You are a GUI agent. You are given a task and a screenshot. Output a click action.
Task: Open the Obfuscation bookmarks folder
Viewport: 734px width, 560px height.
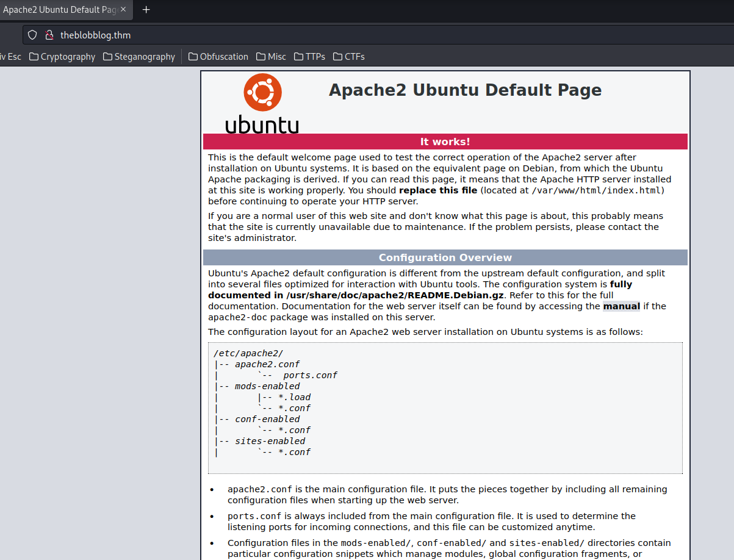point(218,57)
